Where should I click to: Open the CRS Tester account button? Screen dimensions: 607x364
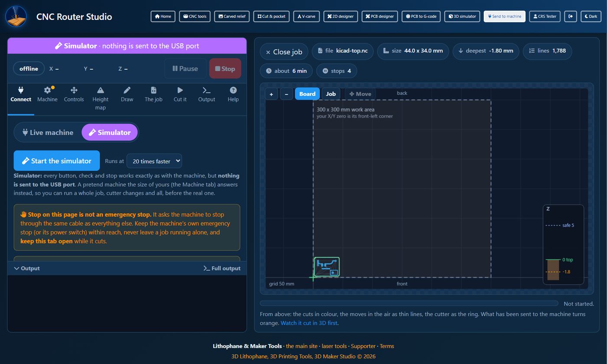[545, 16]
